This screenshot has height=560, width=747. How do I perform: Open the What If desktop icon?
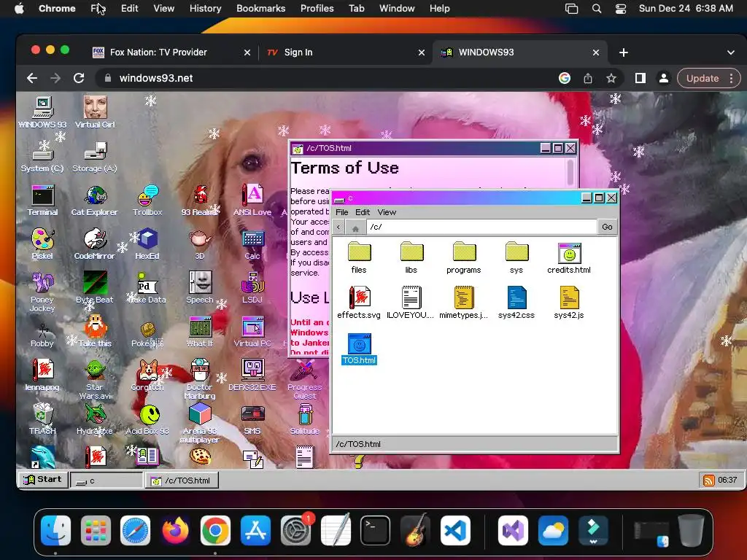click(x=200, y=332)
